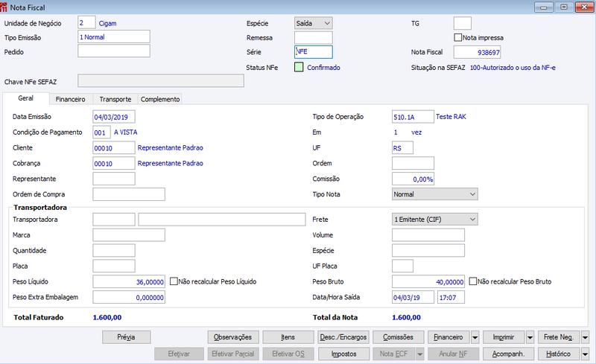Click the UF field showing RS
Viewport: 596px width, 364px height.
coord(402,148)
